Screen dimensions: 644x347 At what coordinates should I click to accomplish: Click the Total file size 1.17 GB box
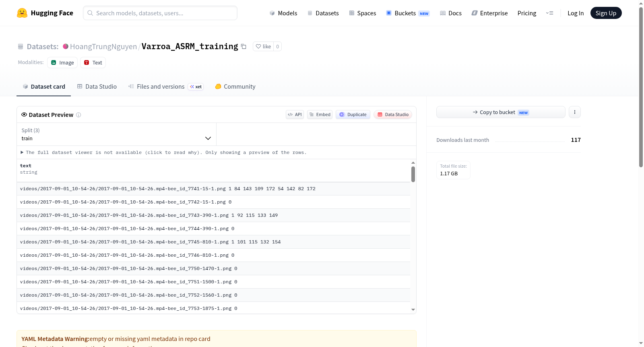point(453,170)
